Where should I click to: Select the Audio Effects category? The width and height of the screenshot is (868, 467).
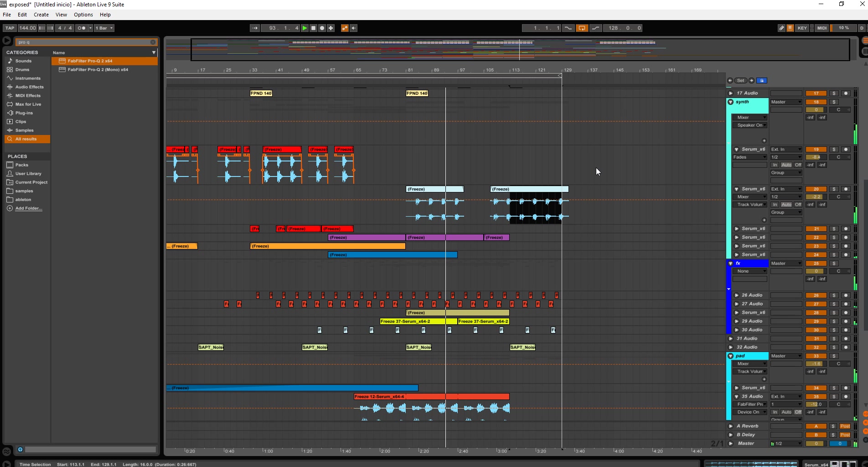(30, 87)
